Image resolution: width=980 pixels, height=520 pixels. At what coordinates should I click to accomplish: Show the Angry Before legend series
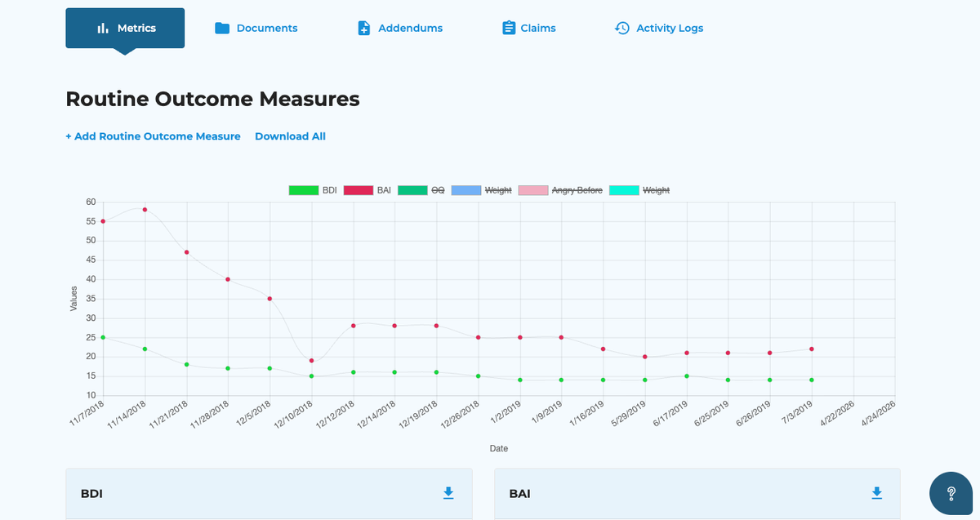560,190
